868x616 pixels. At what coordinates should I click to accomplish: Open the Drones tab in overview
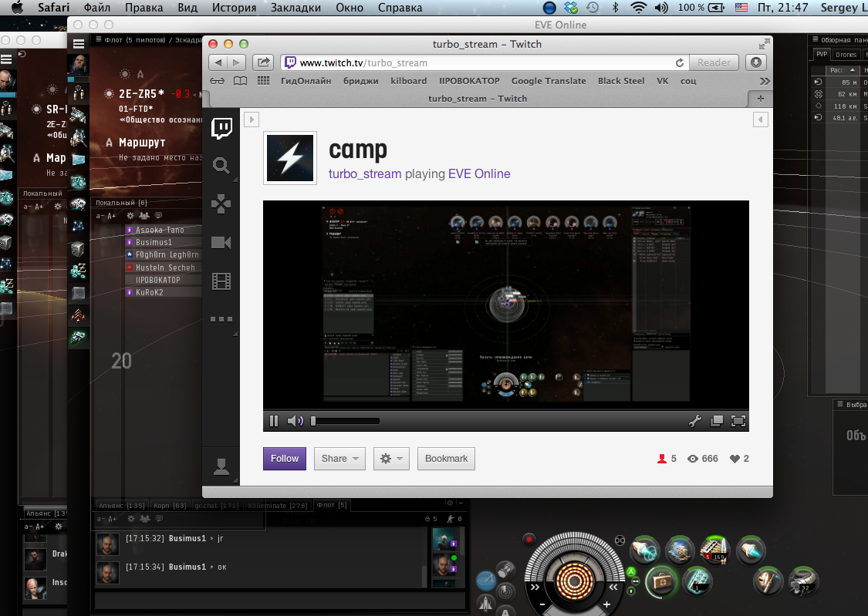(846, 54)
